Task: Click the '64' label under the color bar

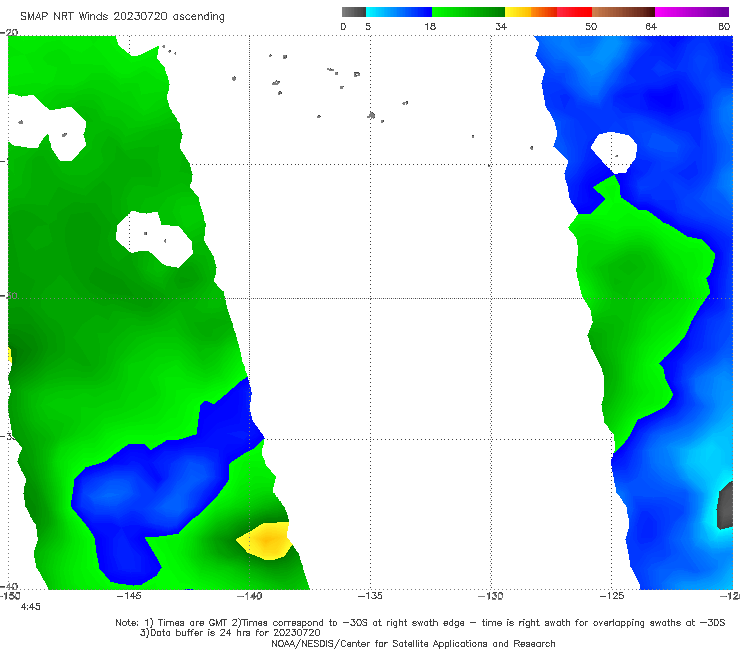Action: point(651,26)
